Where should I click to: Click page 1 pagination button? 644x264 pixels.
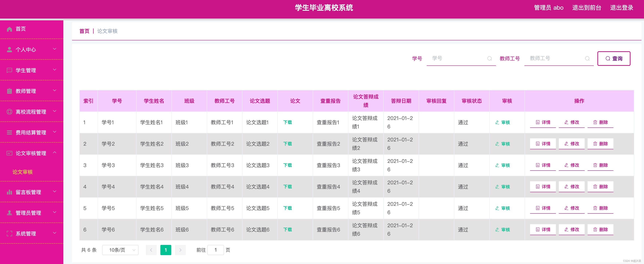click(x=166, y=250)
